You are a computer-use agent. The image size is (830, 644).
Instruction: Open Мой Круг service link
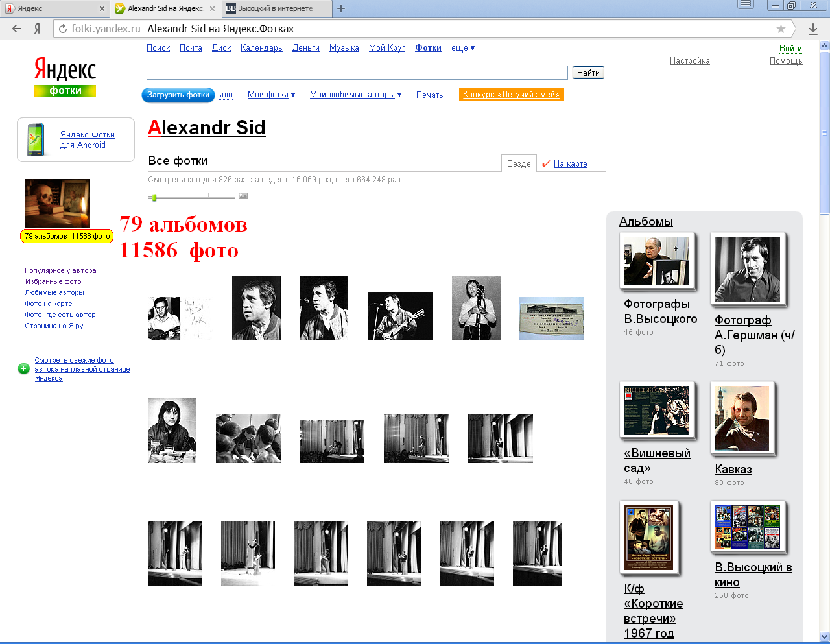tap(387, 48)
